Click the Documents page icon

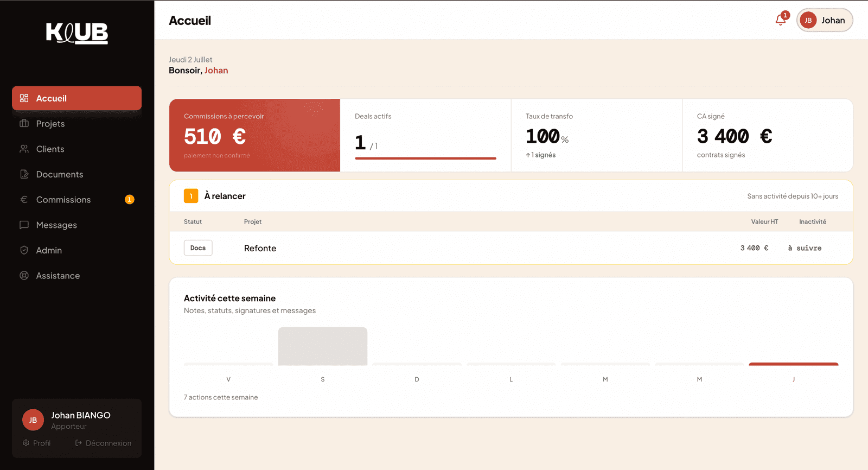coord(24,174)
